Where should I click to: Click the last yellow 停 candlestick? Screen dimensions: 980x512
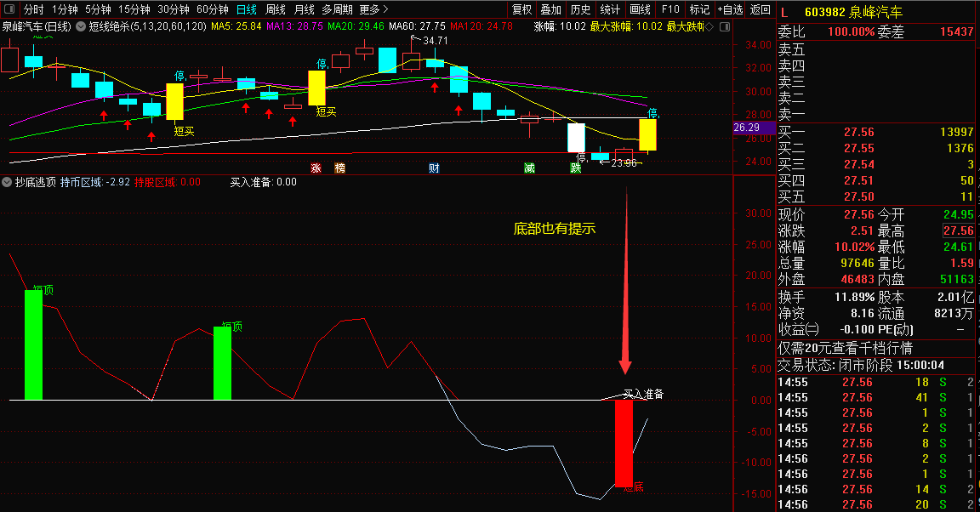(647, 134)
